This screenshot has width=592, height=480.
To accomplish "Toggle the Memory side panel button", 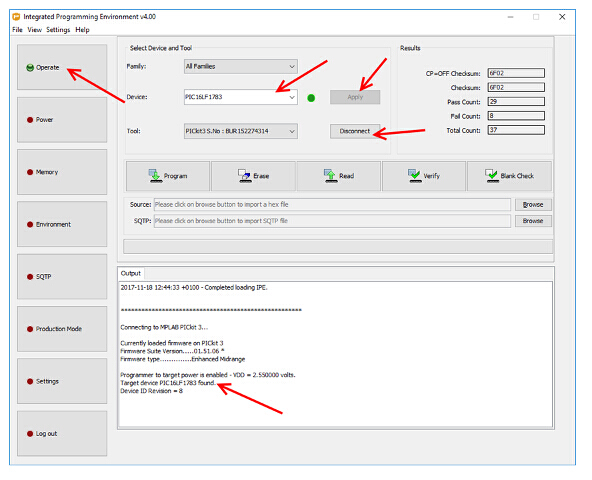I will [x=62, y=172].
